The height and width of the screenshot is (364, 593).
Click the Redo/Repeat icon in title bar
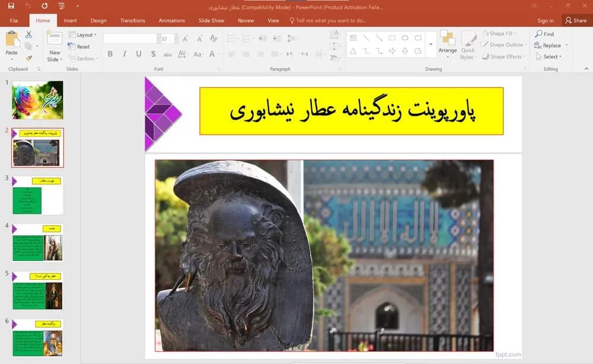pos(44,6)
